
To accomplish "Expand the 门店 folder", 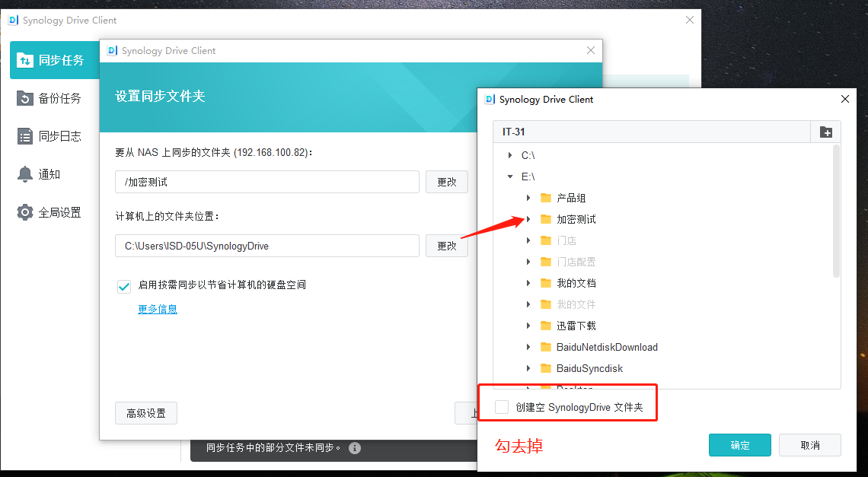I will [x=528, y=240].
